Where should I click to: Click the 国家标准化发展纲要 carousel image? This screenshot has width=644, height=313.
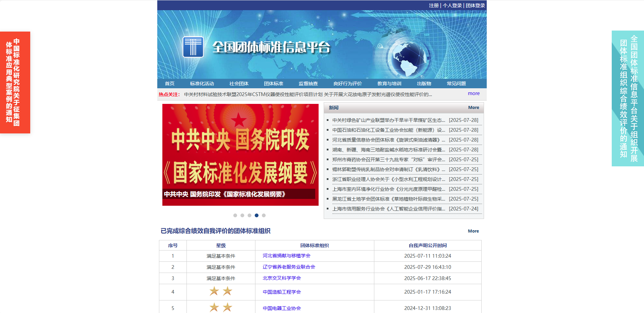(x=240, y=154)
